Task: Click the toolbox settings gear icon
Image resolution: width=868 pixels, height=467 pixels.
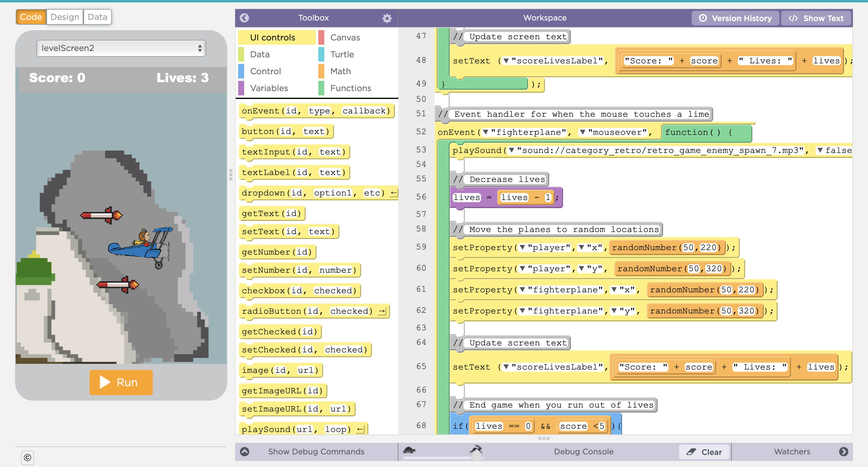Action: tap(387, 18)
